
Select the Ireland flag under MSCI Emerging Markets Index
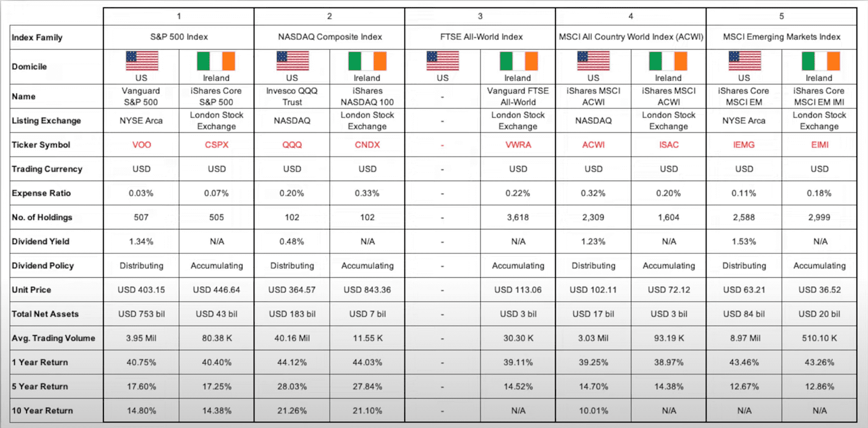[821, 61]
